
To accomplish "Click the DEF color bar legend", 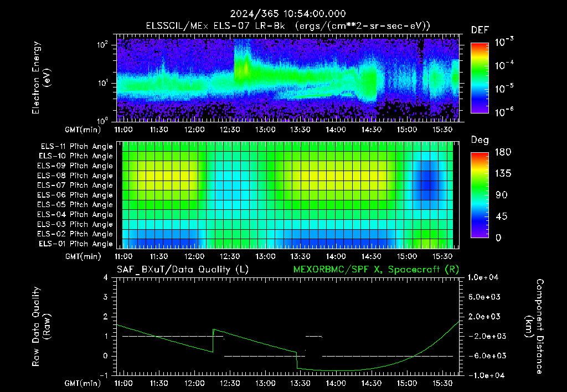I will (x=480, y=78).
